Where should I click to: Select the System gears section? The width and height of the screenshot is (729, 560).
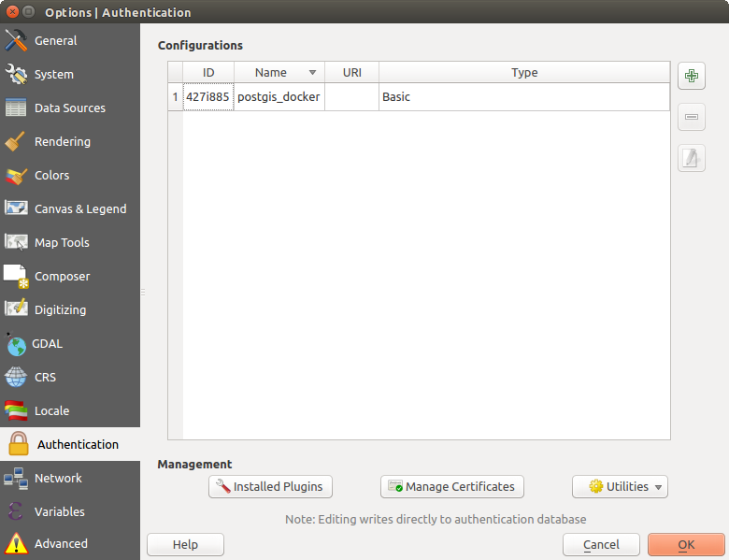pos(53,75)
